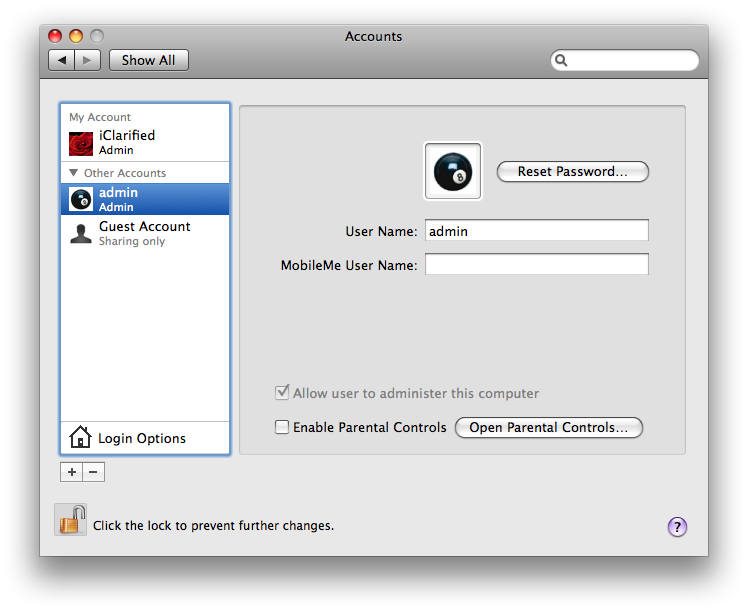
Task: Click the 8-ball account picture
Action: click(453, 171)
